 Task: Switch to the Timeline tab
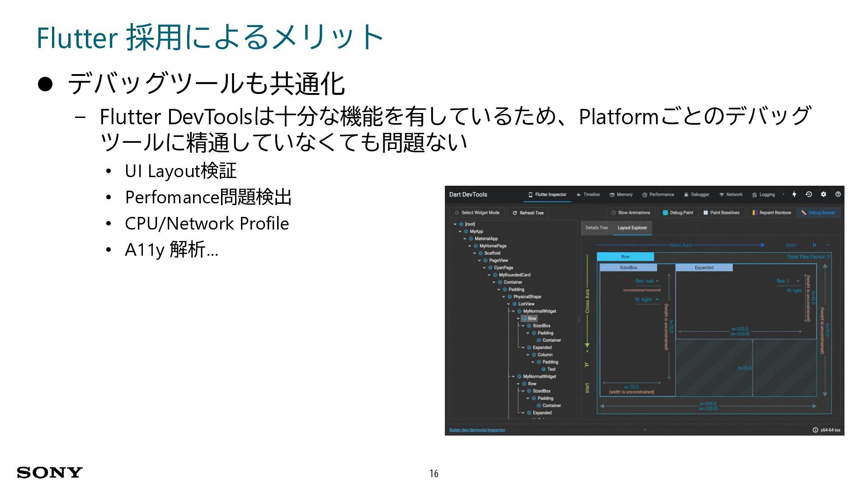588,195
